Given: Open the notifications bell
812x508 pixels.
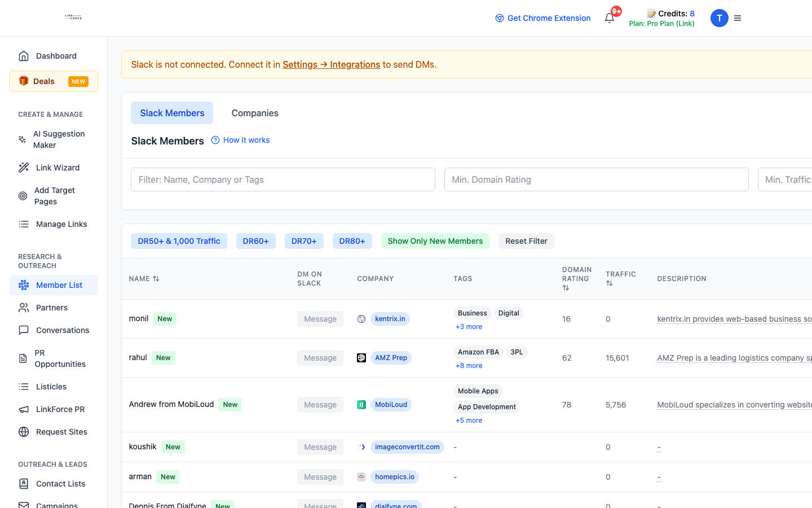Looking at the screenshot, I should pyautogui.click(x=610, y=18).
